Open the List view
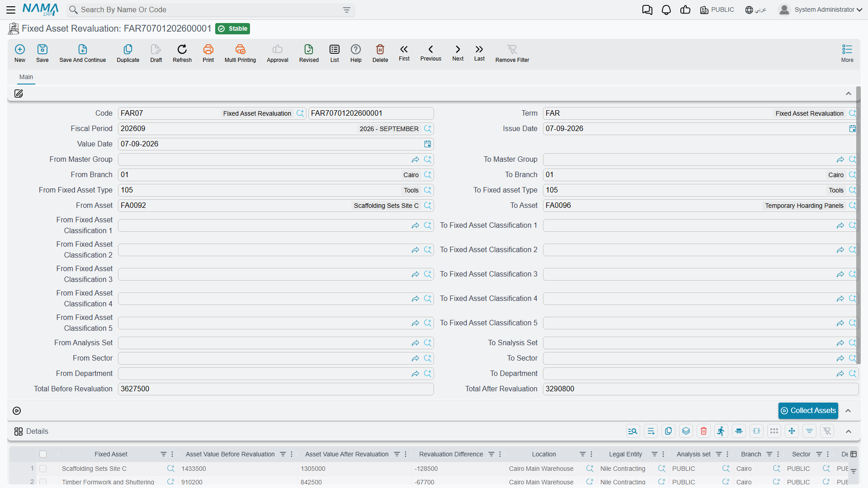Viewport: 868px width, 488px height. pos(335,53)
